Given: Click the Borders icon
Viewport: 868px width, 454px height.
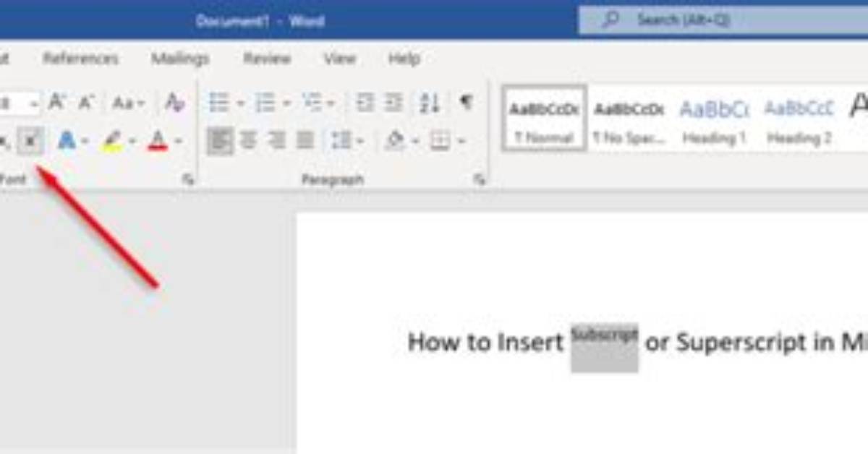Looking at the screenshot, I should 440,141.
